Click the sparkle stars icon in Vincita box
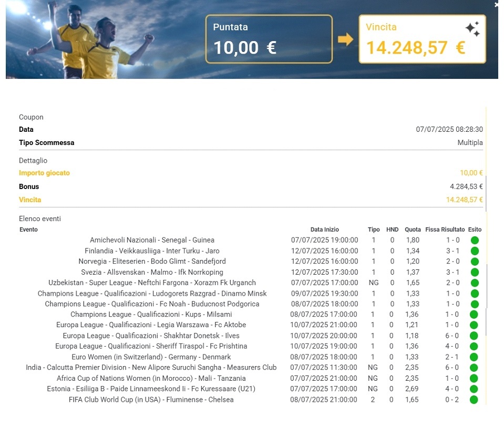 pos(472,29)
